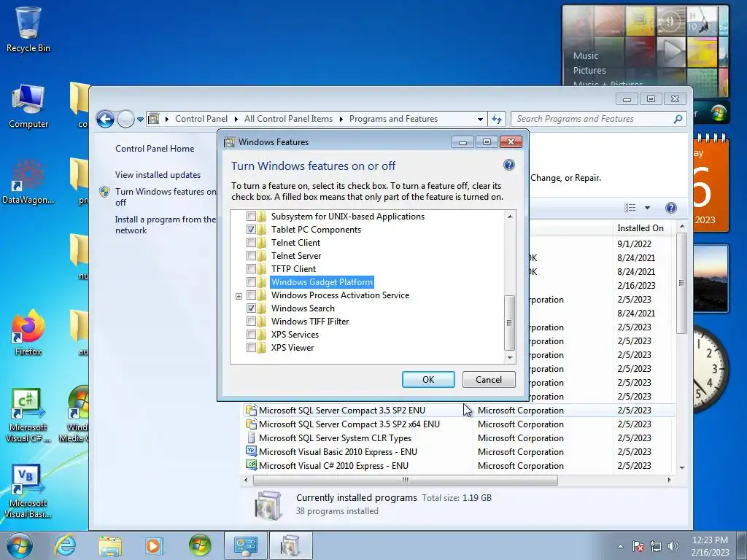Select Microsoft SQL Server System CLR Types row

460,438
